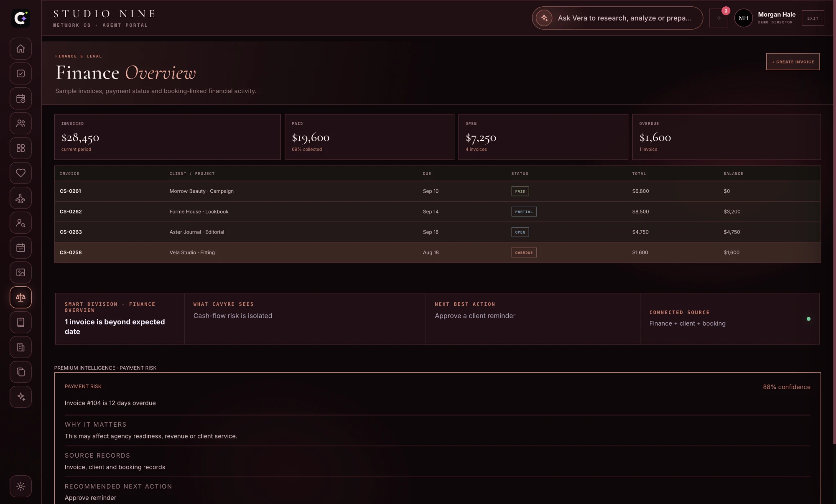The height and width of the screenshot is (504, 836).
Task: Select the Paid $19,600 card
Action: (x=369, y=137)
